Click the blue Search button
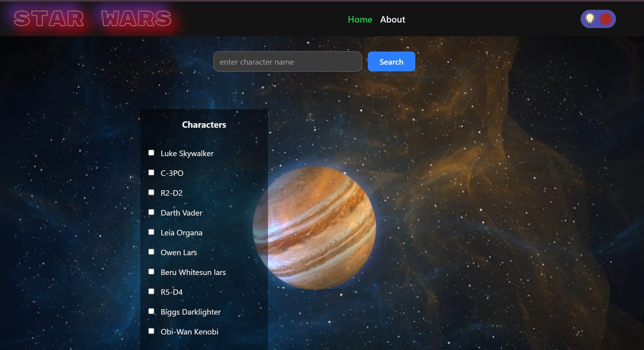Image resolution: width=644 pixels, height=350 pixels. point(391,62)
